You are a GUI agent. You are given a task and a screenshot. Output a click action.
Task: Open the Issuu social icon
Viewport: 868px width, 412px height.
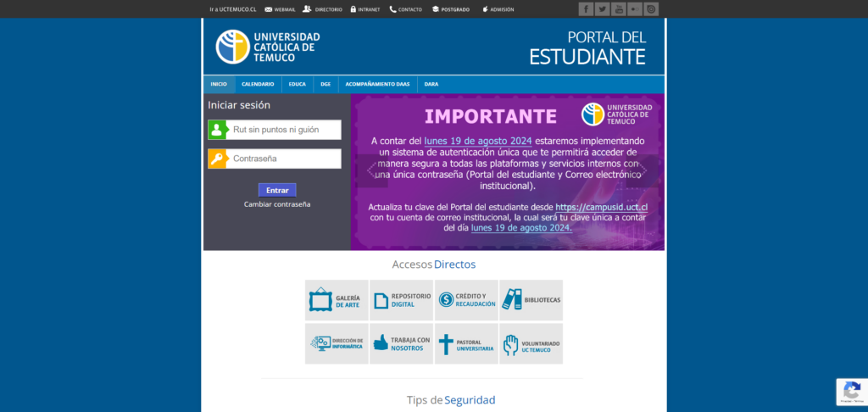[651, 8]
